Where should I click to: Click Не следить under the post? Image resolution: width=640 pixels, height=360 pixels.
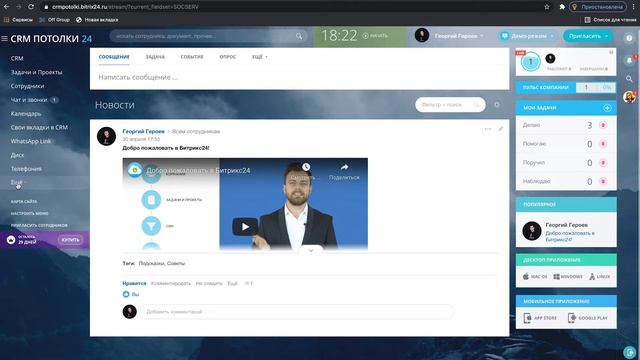[x=209, y=284]
